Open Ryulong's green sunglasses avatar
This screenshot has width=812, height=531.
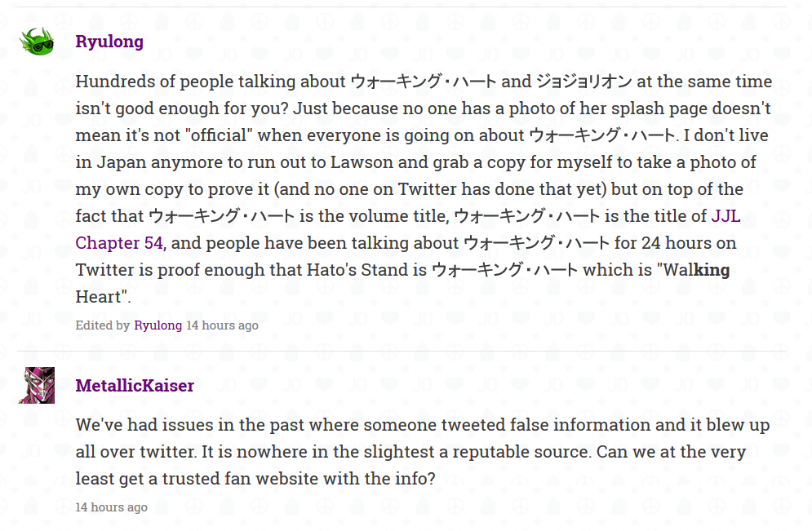coord(37,42)
